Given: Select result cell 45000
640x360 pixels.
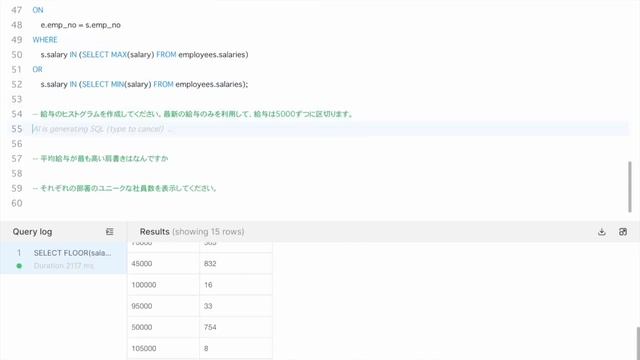Looking at the screenshot, I should click(x=163, y=264).
